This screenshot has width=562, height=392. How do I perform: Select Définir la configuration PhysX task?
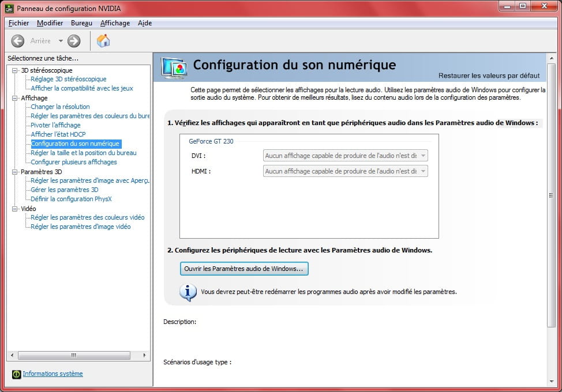pyautogui.click(x=72, y=199)
